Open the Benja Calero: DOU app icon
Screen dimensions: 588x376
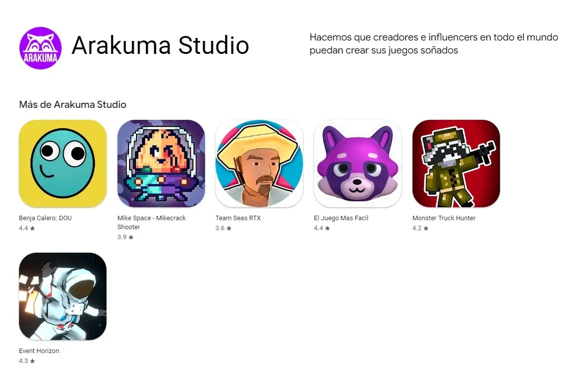[62, 164]
